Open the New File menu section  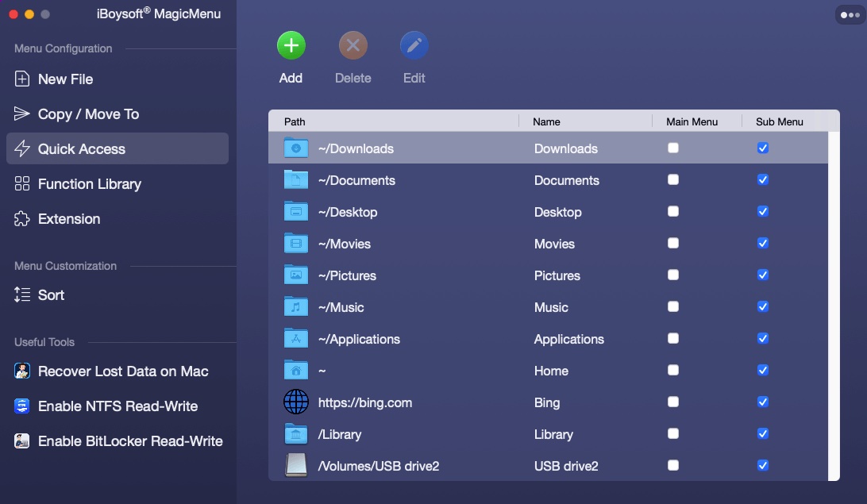[x=65, y=79]
